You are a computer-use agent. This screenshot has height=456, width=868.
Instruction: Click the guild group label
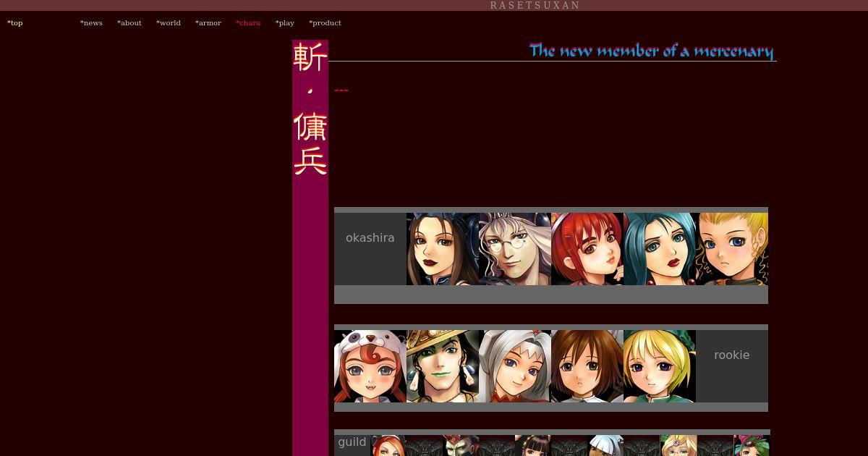(352, 442)
